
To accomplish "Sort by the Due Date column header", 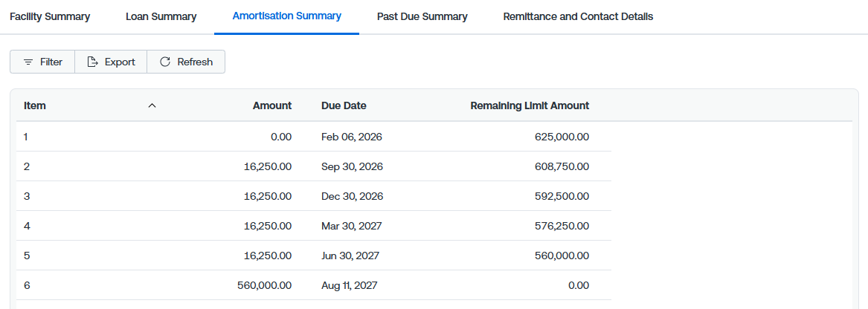I will point(344,105).
